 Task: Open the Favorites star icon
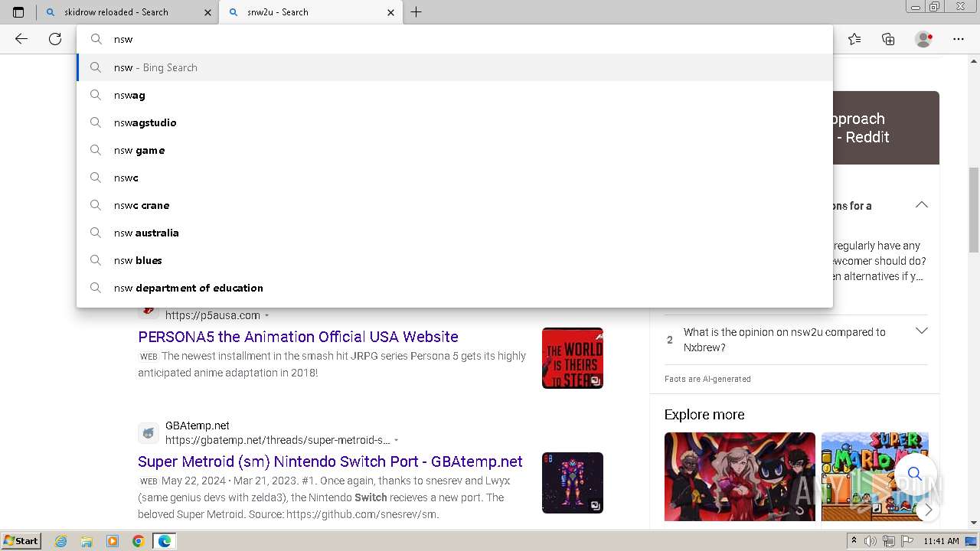pyautogui.click(x=854, y=39)
